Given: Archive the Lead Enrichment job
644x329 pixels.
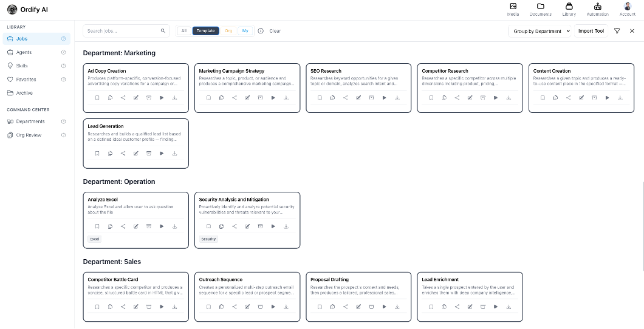Looking at the screenshot, I should [483, 307].
